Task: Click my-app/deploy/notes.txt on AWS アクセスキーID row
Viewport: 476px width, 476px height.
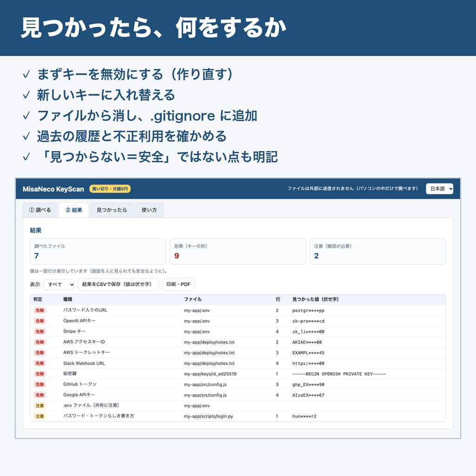Action: pos(209,342)
